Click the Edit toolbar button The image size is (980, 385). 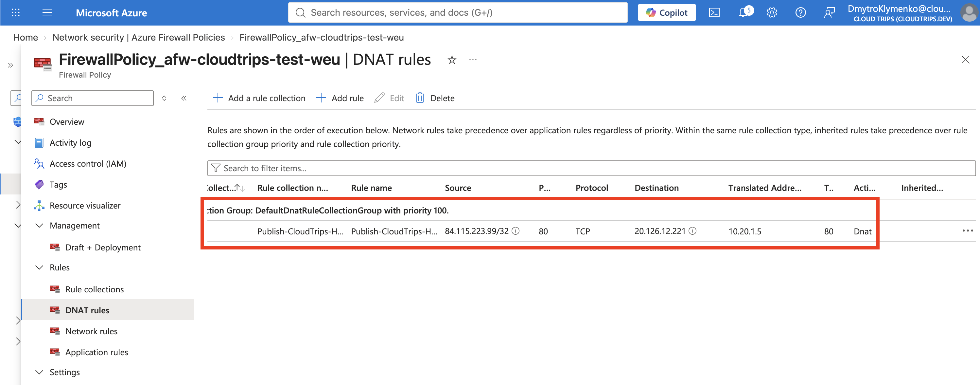[x=389, y=98]
